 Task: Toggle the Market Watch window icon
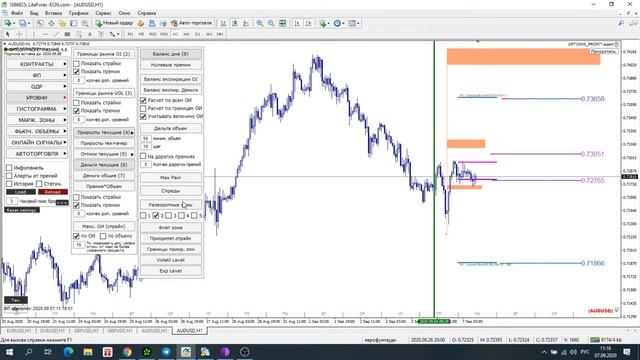(40, 23)
